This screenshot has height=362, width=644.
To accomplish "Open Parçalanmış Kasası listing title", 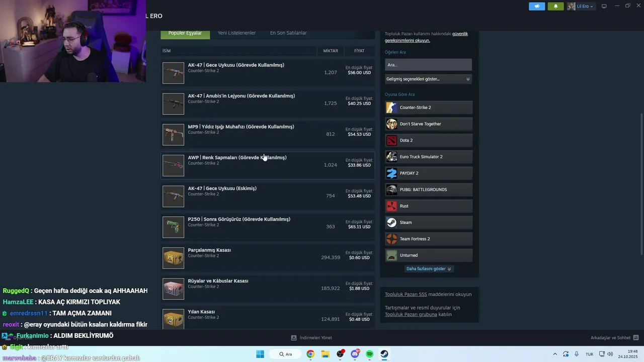I will [x=209, y=250].
